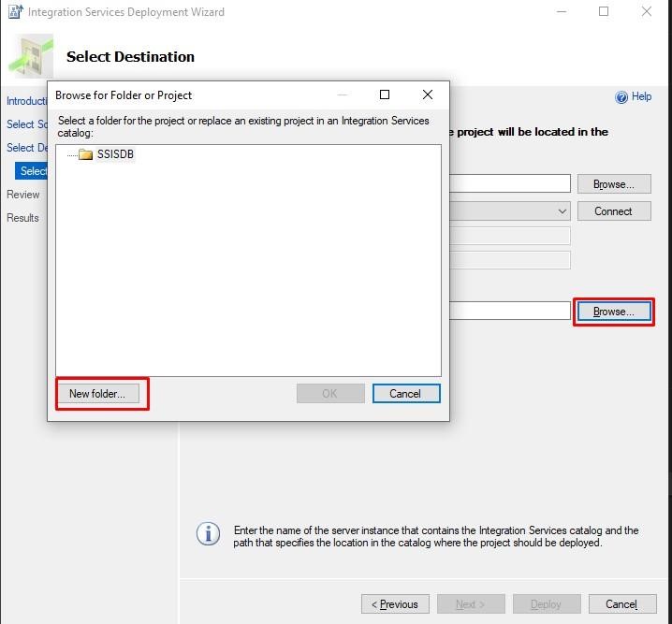Jump to the Results step in the sidebar
The height and width of the screenshot is (624, 672).
pyautogui.click(x=23, y=218)
